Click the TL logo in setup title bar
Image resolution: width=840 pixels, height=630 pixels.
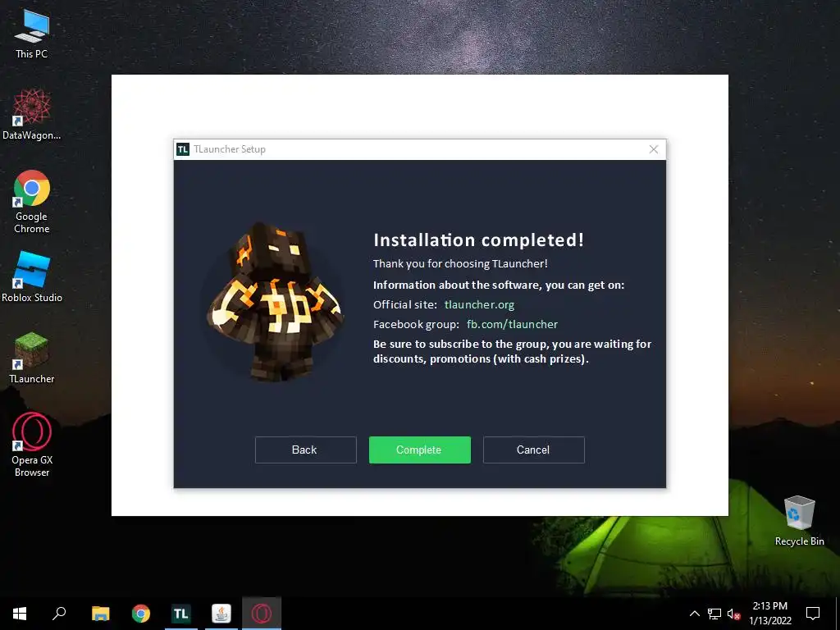click(x=183, y=149)
